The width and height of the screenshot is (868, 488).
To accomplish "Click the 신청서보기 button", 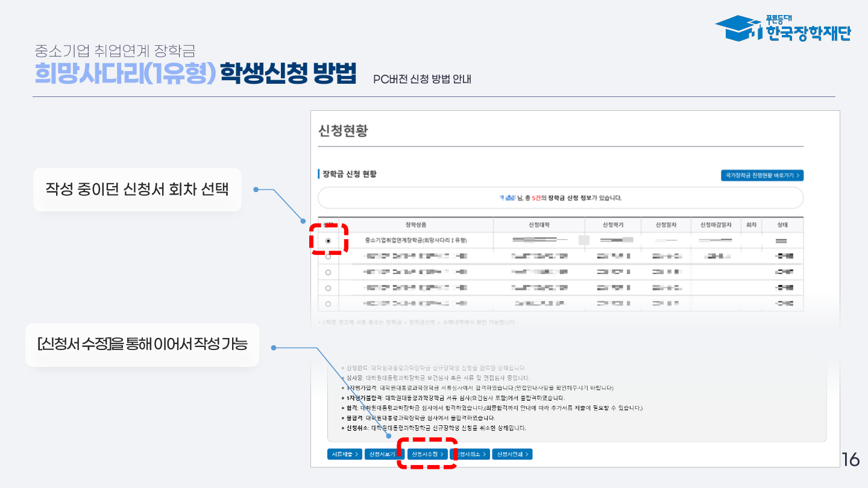I will coord(382,454).
